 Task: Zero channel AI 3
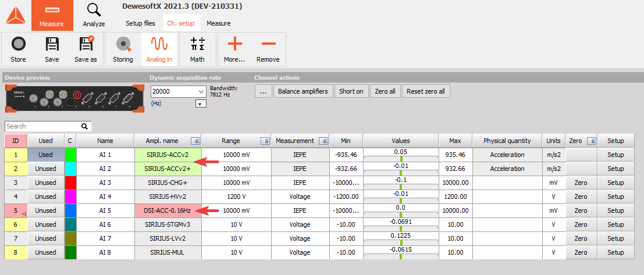[x=581, y=183]
